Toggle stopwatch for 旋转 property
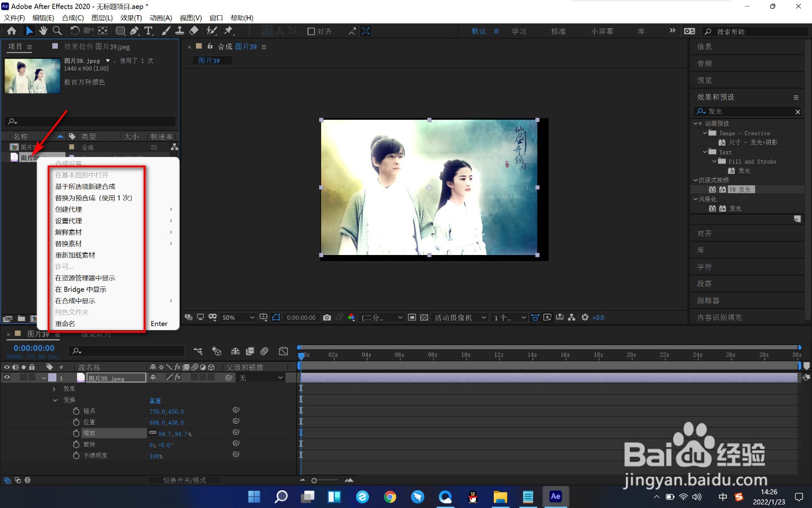The image size is (812, 508). click(x=76, y=444)
